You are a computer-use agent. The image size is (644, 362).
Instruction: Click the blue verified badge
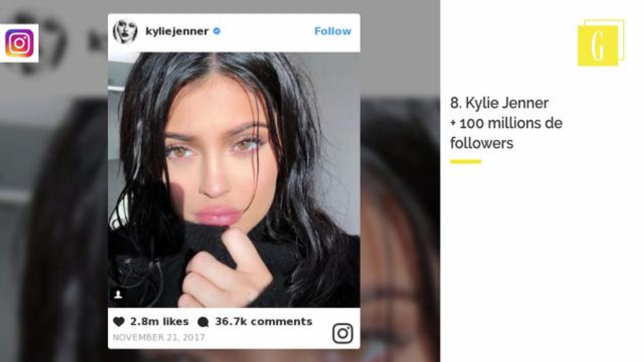pyautogui.click(x=217, y=31)
